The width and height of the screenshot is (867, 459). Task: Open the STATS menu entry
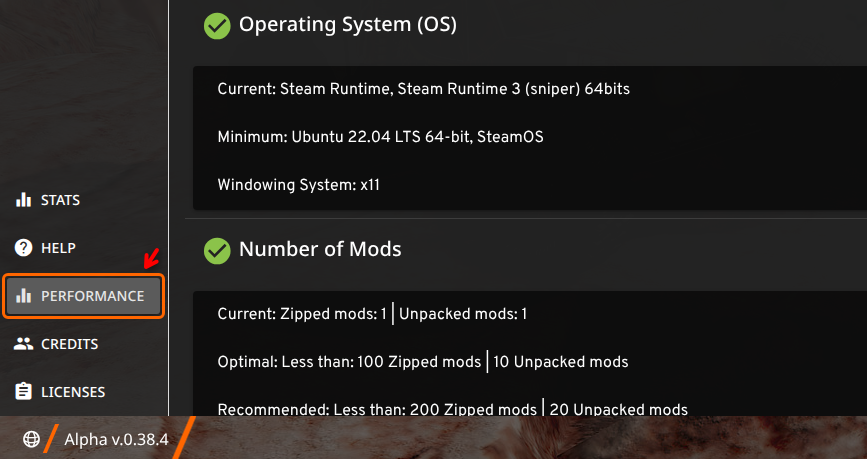click(x=60, y=200)
